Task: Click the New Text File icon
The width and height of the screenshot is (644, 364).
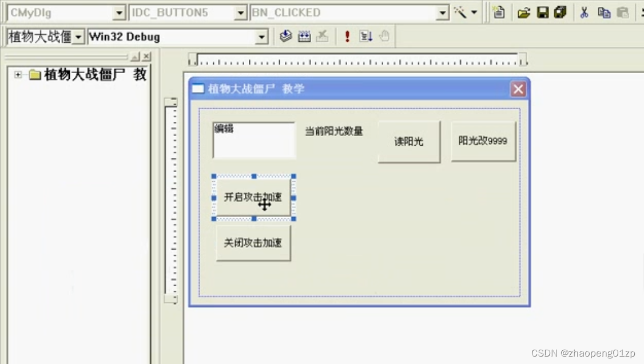Action: pyautogui.click(x=499, y=13)
